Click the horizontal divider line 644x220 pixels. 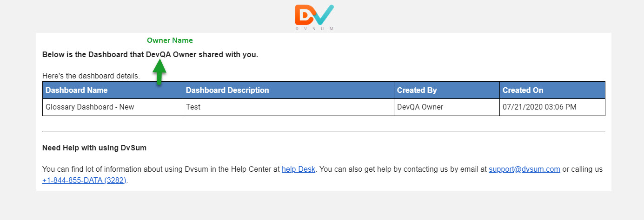pos(324,131)
